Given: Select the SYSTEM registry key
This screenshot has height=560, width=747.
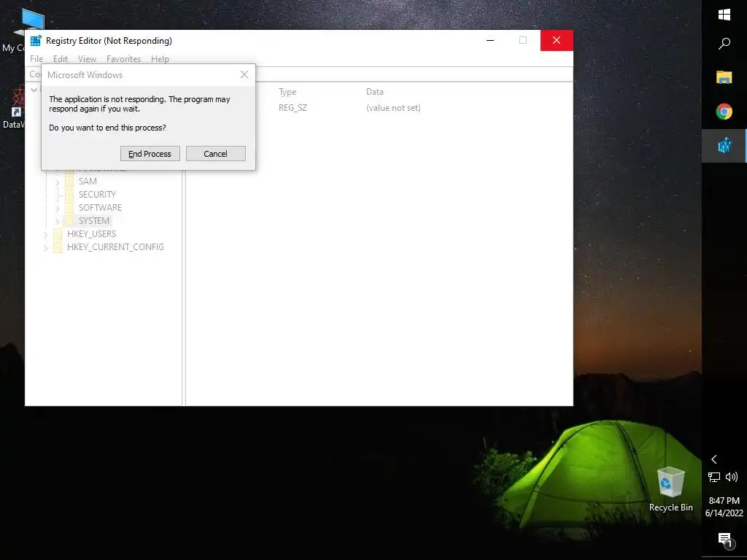Looking at the screenshot, I should click(94, 221).
